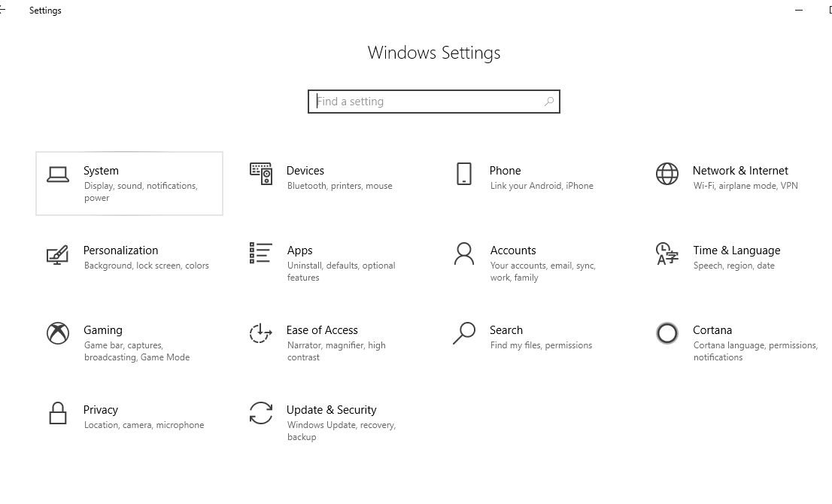This screenshot has width=832, height=504.
Task: Click inside the Find a setting box
Action: click(x=421, y=101)
